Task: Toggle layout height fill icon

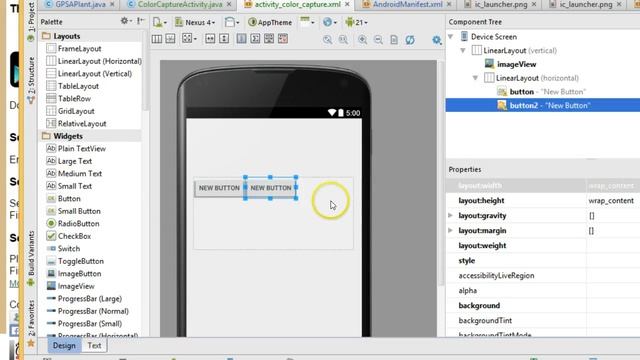Action: pyautogui.click(x=224, y=39)
